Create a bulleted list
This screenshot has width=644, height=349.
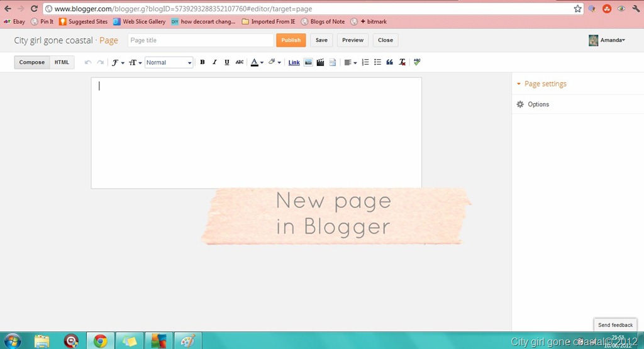click(377, 62)
